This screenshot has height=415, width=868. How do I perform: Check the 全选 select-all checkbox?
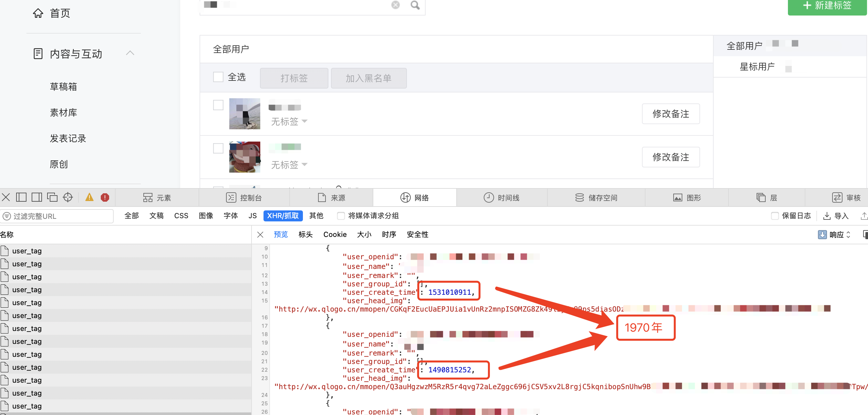pyautogui.click(x=218, y=77)
